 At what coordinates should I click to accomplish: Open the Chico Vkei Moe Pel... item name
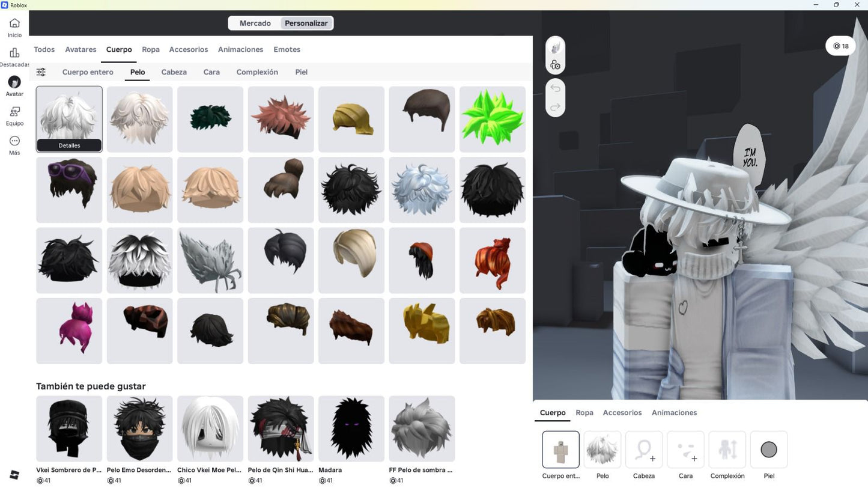[210, 470]
